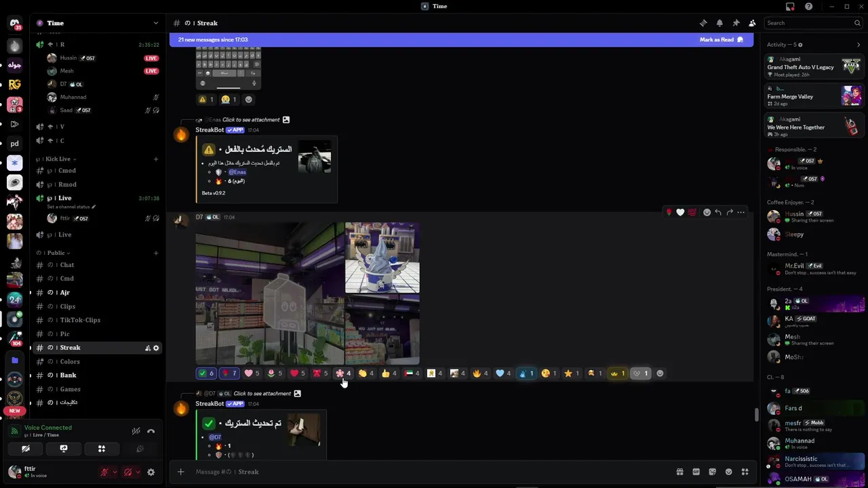
Task: Unmute the microphone
Action: click(104, 472)
